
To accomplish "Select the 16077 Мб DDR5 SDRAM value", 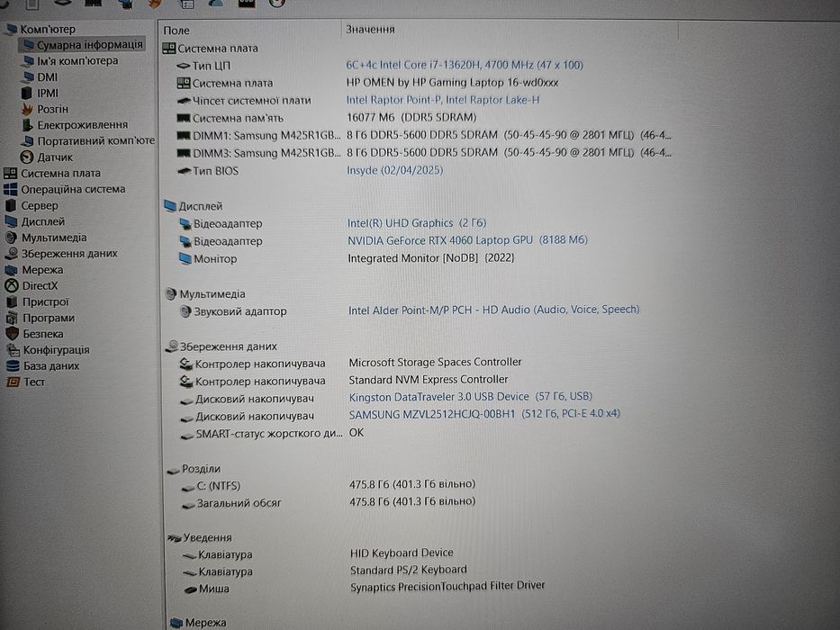I will [411, 118].
